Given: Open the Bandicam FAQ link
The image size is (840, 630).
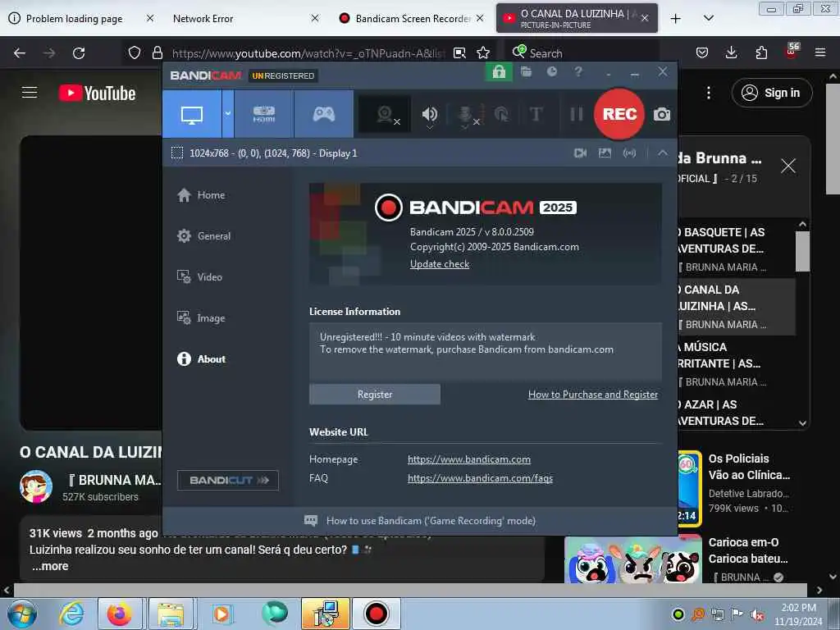Looking at the screenshot, I should 480,478.
